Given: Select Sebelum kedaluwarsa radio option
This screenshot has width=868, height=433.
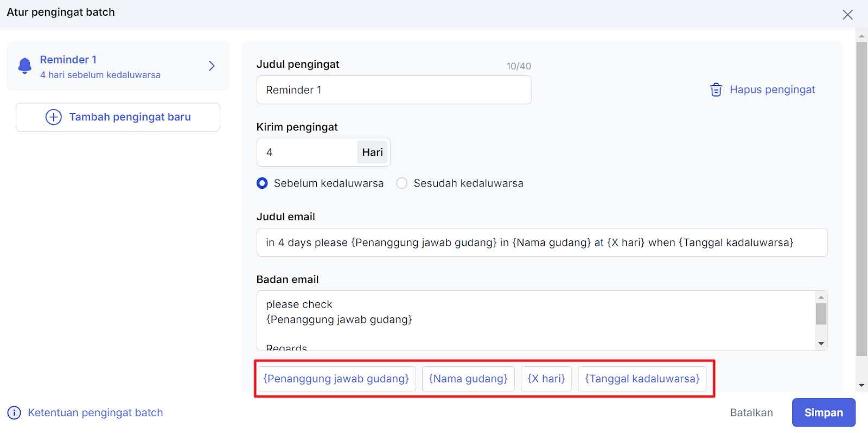Looking at the screenshot, I should tap(262, 183).
